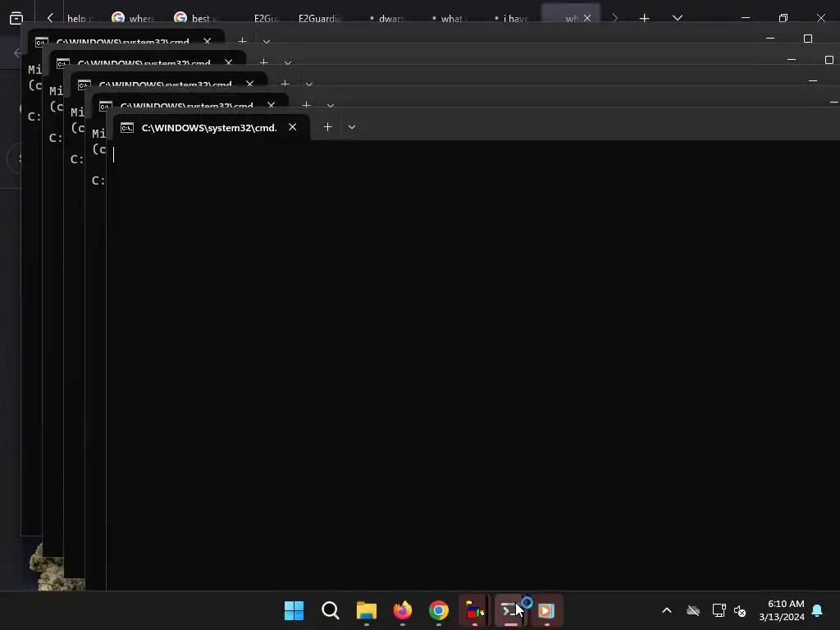Switch to the browser's "where" Google tab
Screen dimensions: 840x630
pos(134,18)
